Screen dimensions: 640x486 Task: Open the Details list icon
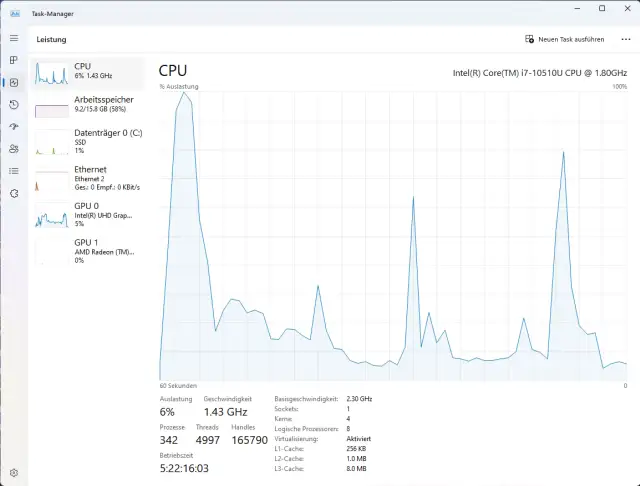14,171
